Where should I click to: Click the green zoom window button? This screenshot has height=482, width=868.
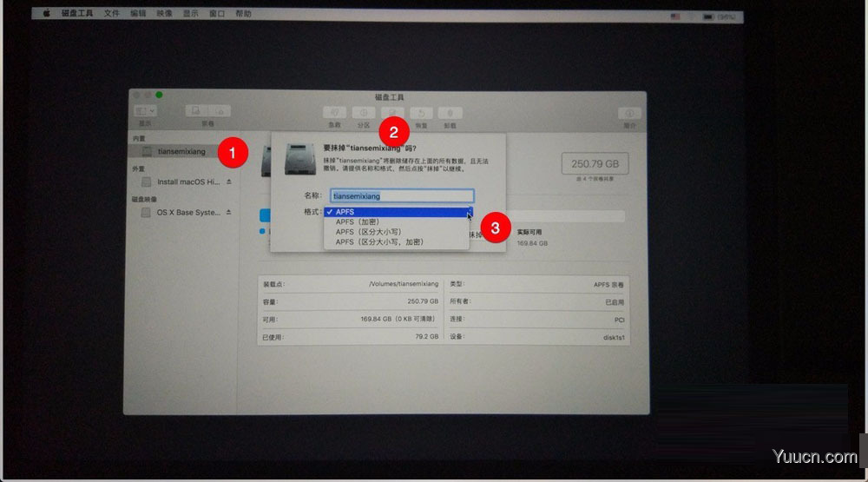point(159,95)
